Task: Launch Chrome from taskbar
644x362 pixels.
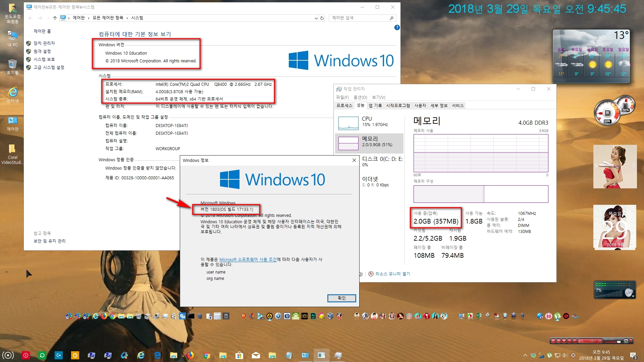Action: [x=207, y=355]
